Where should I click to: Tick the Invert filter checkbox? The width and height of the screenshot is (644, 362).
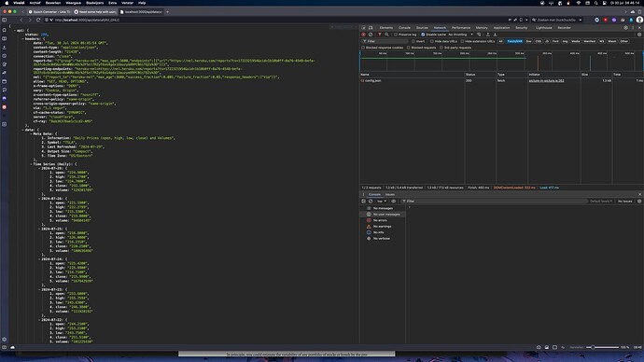(413, 41)
